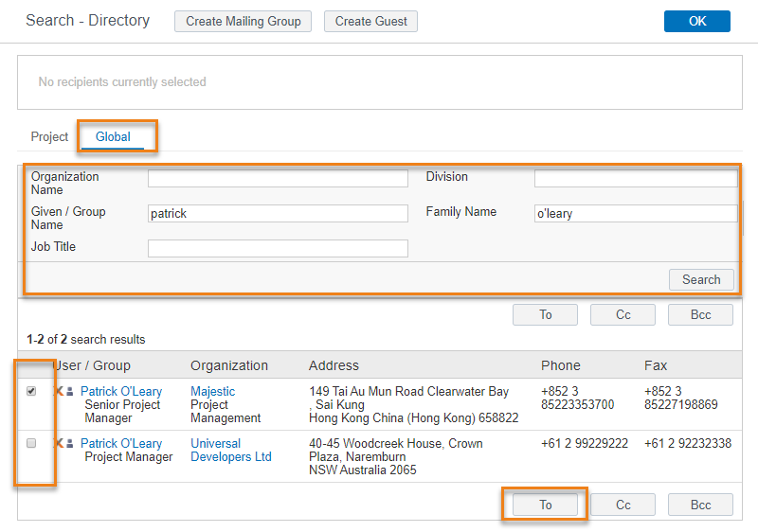Confirm with the blue OK button
This screenshot has height=532, width=758.
(x=696, y=22)
